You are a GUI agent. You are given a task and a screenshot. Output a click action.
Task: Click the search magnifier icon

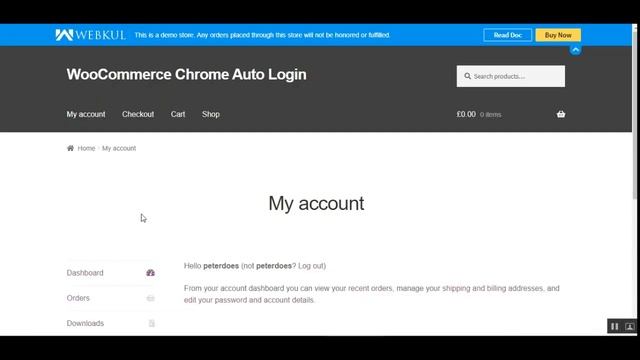[467, 76]
